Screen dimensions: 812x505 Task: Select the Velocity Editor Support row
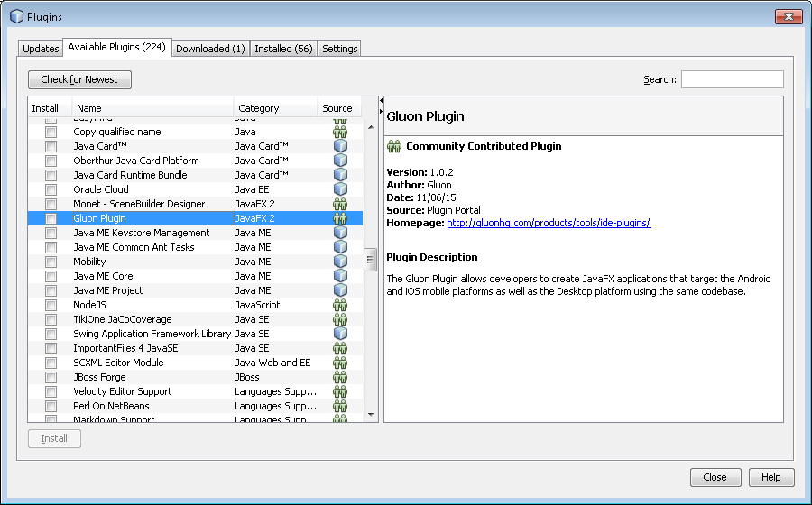(x=195, y=391)
